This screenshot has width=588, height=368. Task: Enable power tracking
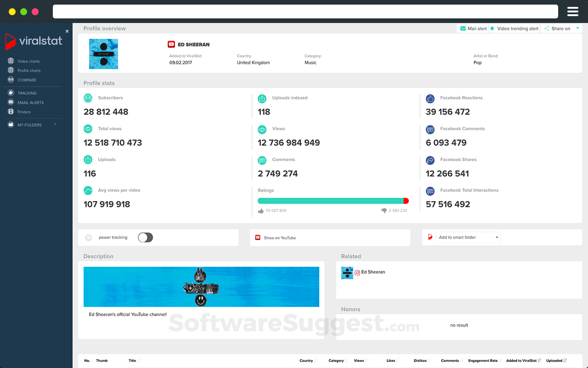tap(145, 237)
